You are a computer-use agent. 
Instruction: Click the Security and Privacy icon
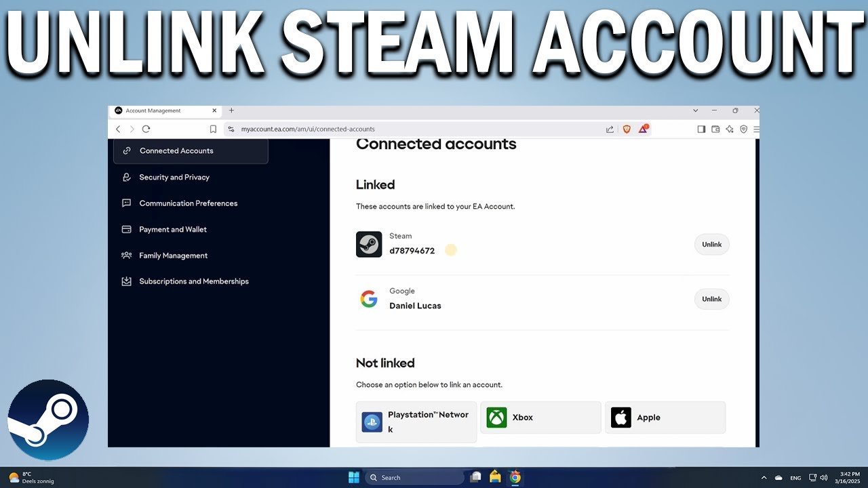[126, 177]
